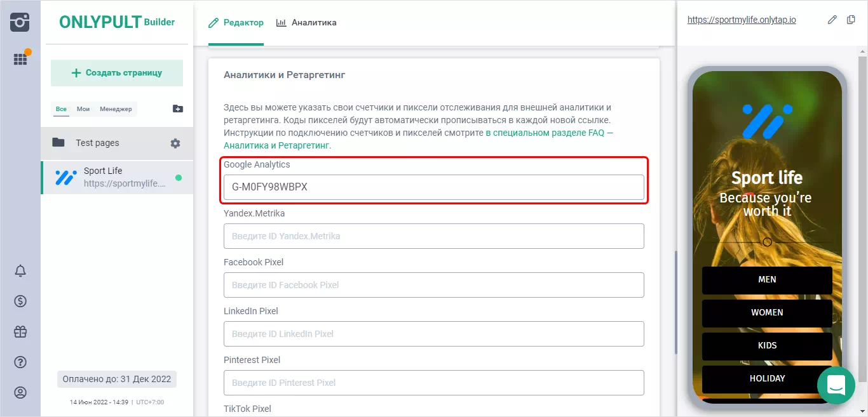The height and width of the screenshot is (417, 868).
Task: Click the gift box icon
Action: tap(20, 332)
